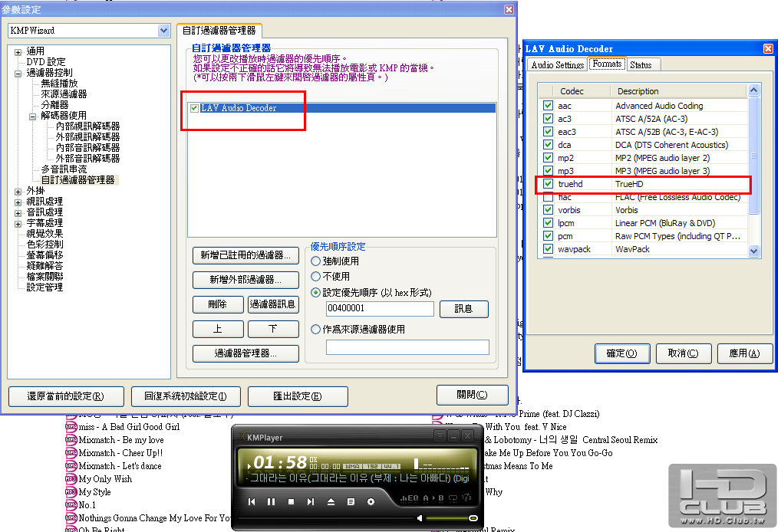
Task: Select the 不使用 radio button
Action: 315,276
